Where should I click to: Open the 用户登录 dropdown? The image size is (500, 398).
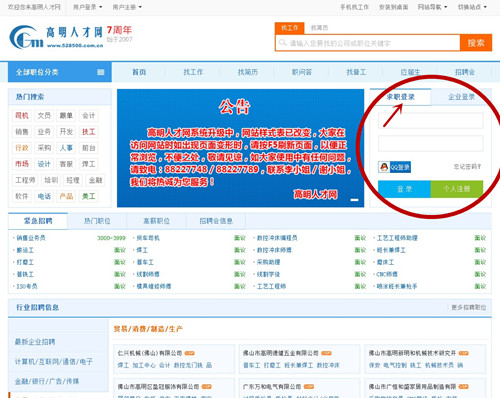pyautogui.click(x=87, y=7)
